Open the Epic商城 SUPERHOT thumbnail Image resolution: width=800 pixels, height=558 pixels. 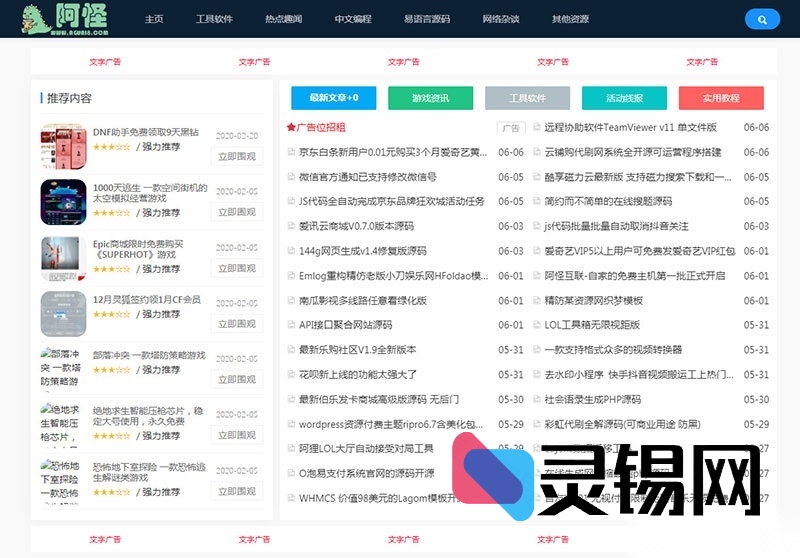point(63,258)
